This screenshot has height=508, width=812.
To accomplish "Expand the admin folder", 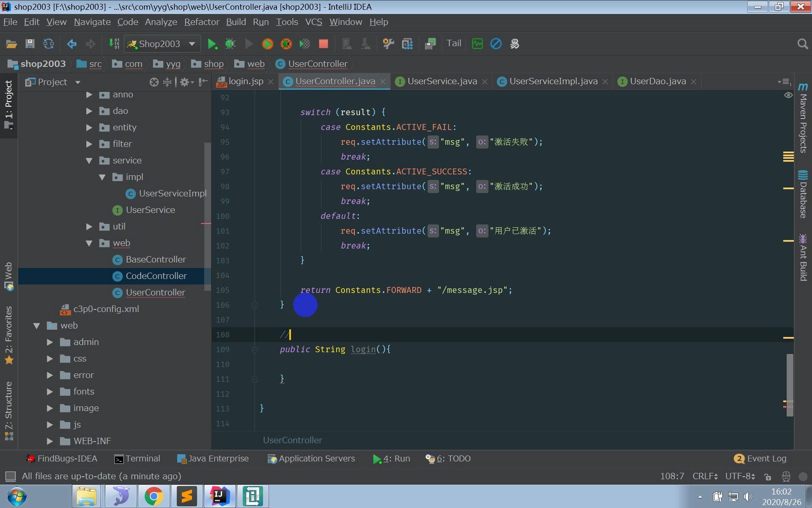I will click(49, 342).
